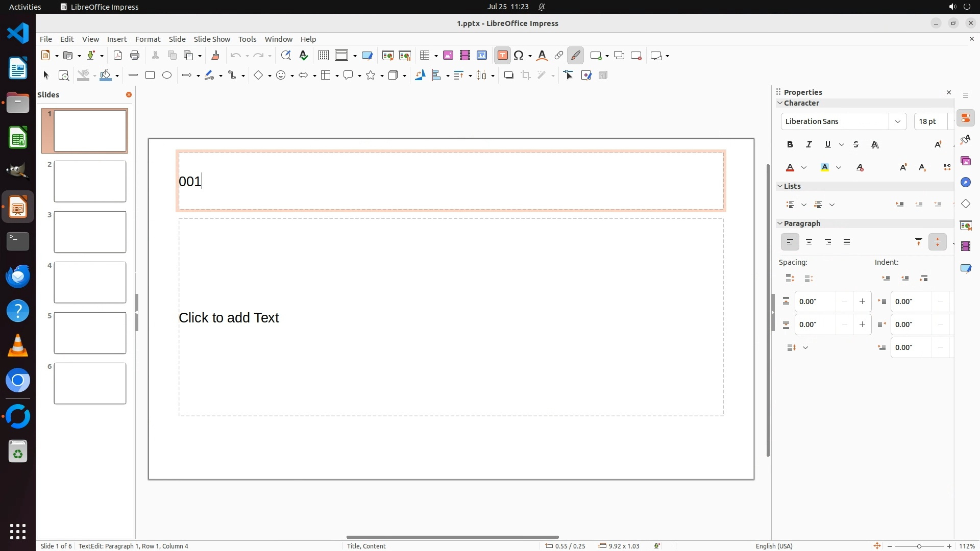980x551 pixels.
Task: Select the Ellipse drawing tool
Action: point(167,76)
